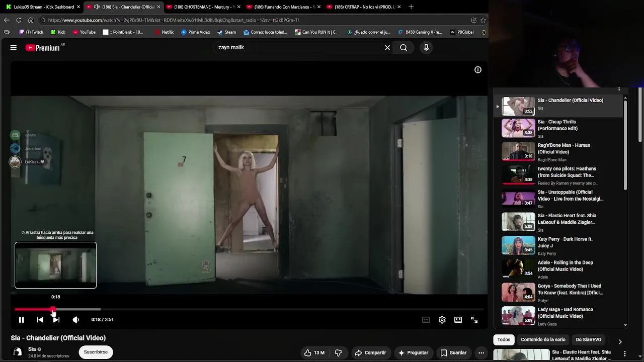The width and height of the screenshot is (644, 362).
Task: Open a new browser tab
Action: coord(411,7)
